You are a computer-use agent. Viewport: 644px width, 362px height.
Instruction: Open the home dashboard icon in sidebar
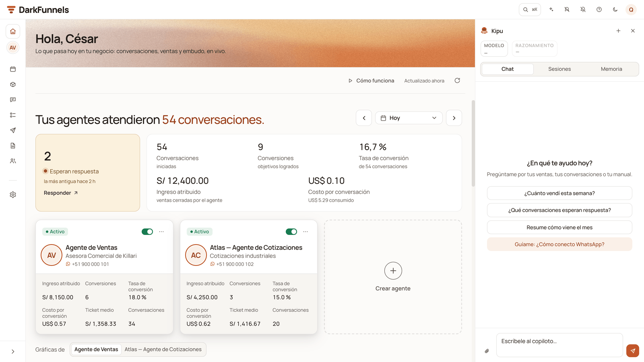point(13,31)
